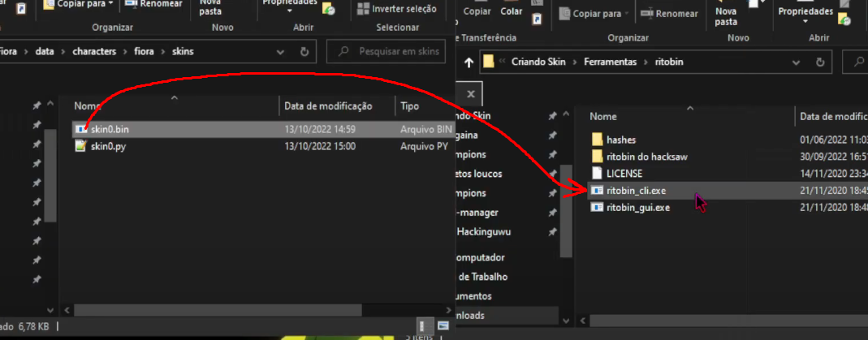Click the hashes folder icon
This screenshot has width=868, height=340.
[x=597, y=140]
